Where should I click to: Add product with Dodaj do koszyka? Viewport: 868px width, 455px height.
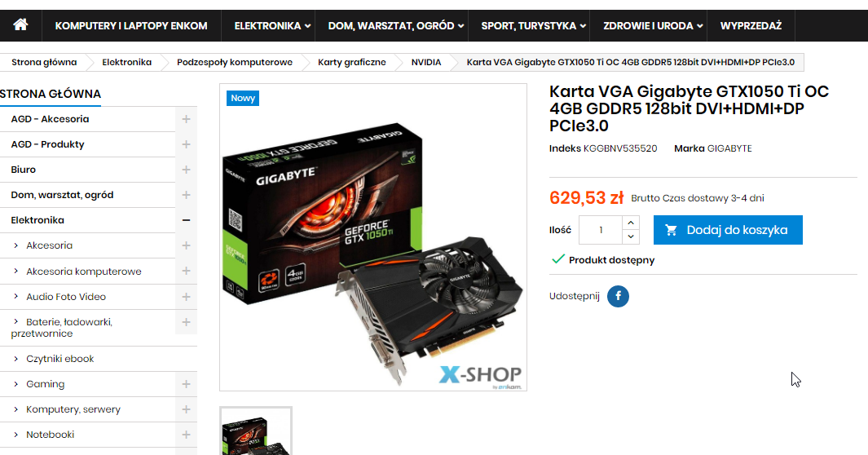727,230
